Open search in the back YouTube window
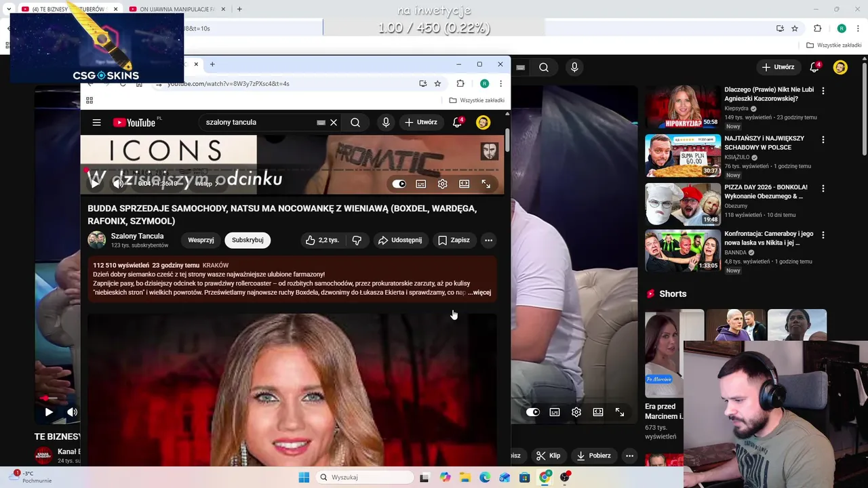868x488 pixels. click(x=544, y=67)
